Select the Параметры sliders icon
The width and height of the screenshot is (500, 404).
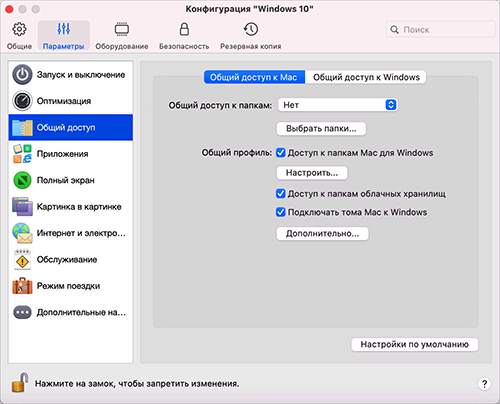tap(63, 29)
